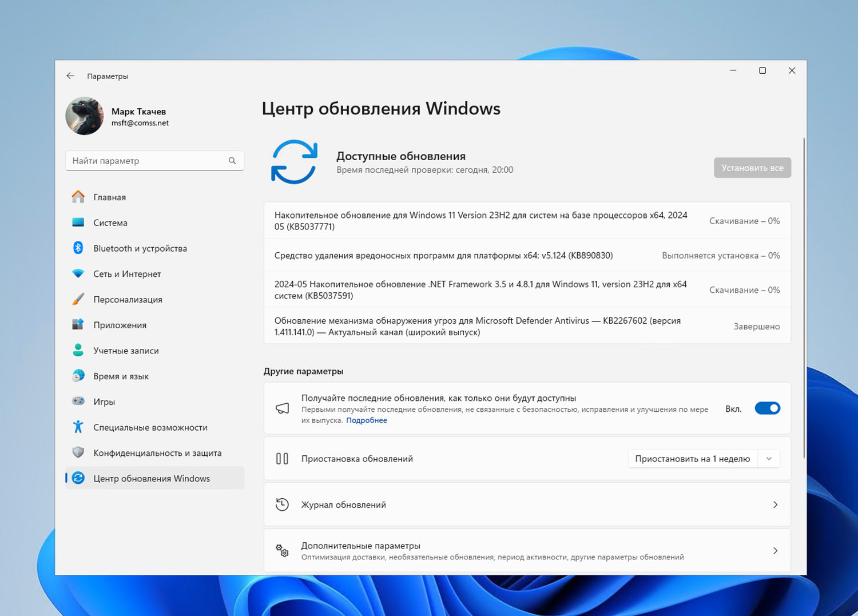Click 'Приостановить на 1 неделю' button
The height and width of the screenshot is (616, 858).
(x=693, y=459)
